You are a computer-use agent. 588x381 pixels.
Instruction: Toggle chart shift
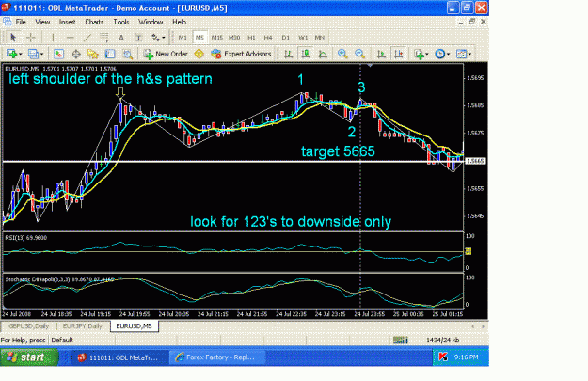[x=399, y=54]
